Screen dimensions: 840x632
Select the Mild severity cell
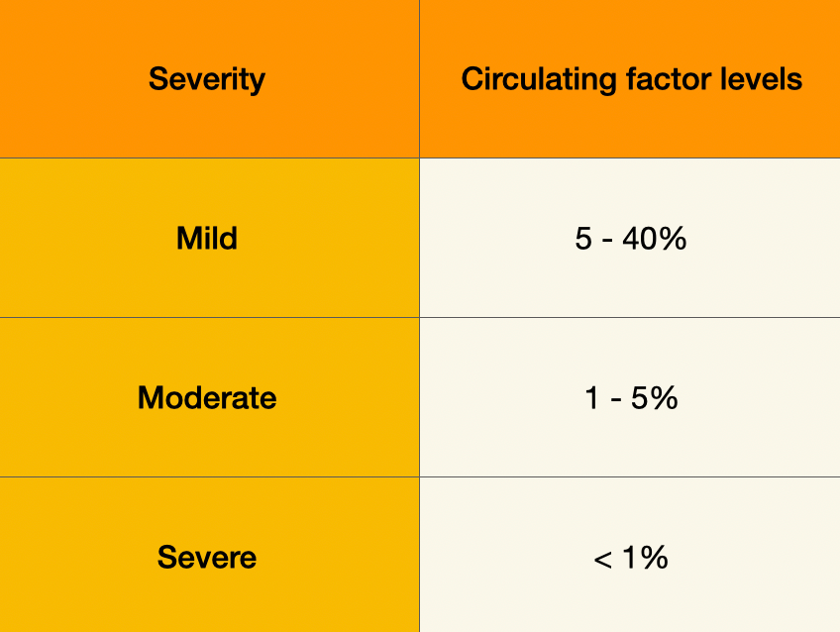207,239
